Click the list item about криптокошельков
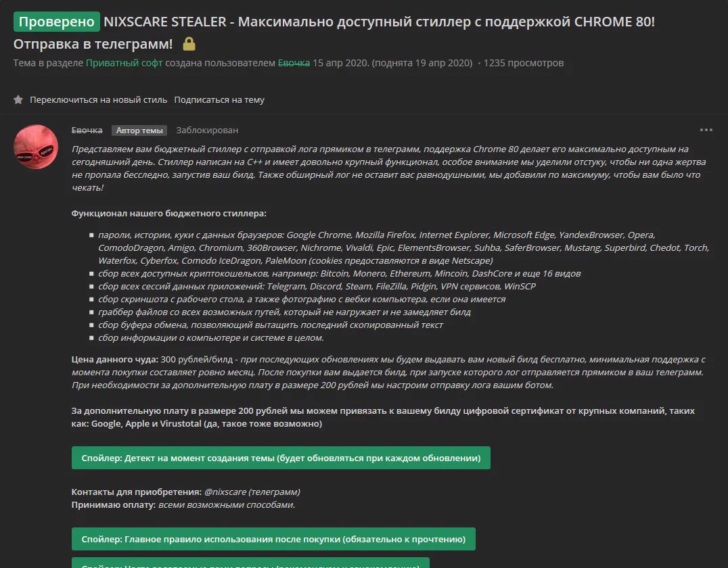 click(340, 274)
